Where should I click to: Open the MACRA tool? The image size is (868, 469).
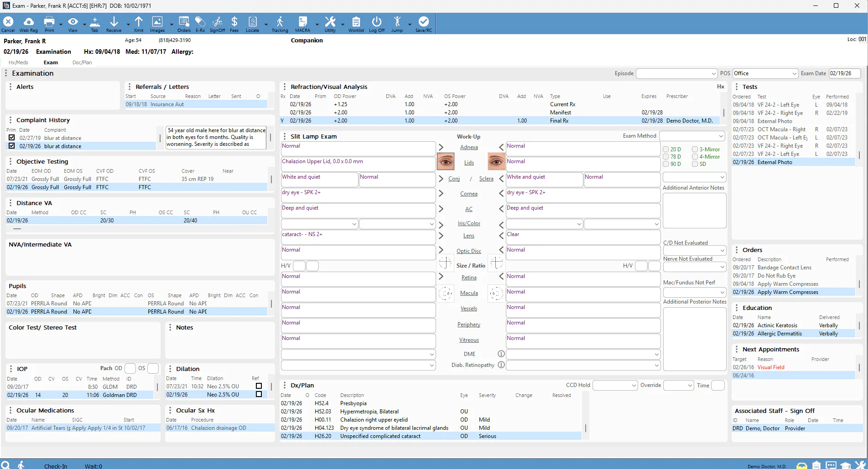(302, 24)
